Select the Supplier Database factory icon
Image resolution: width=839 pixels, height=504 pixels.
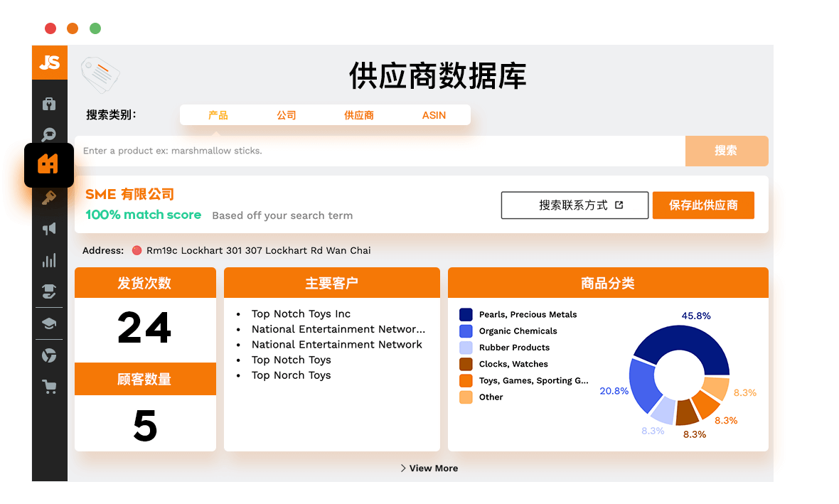(x=48, y=165)
